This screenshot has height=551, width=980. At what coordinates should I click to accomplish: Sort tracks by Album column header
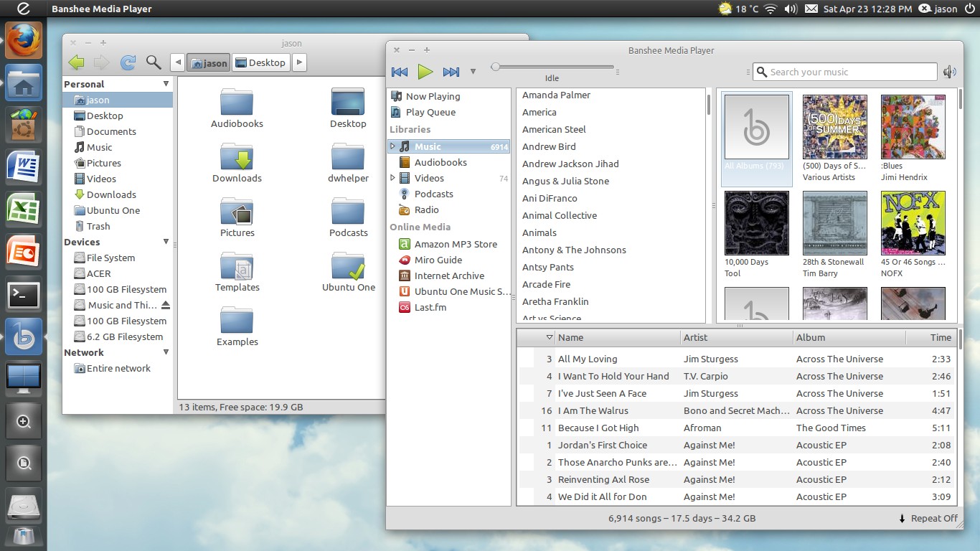849,337
